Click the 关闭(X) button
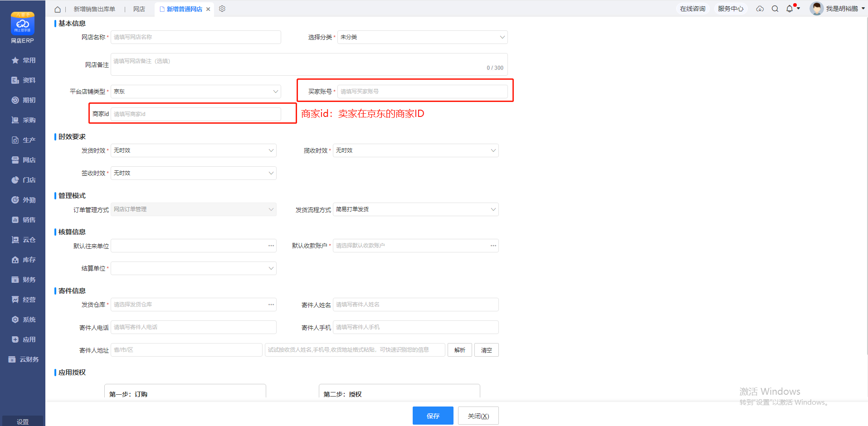Screen dimensions: 868x426 click(x=478, y=416)
